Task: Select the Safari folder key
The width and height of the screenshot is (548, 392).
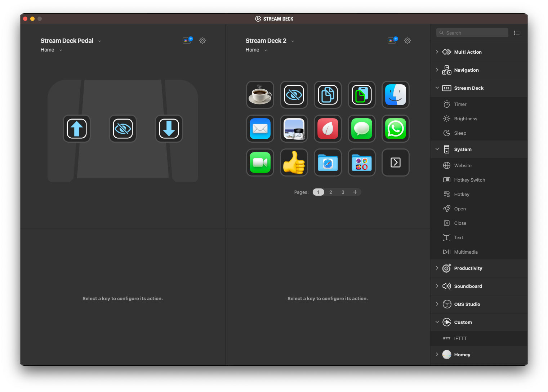Action: pos(328,162)
